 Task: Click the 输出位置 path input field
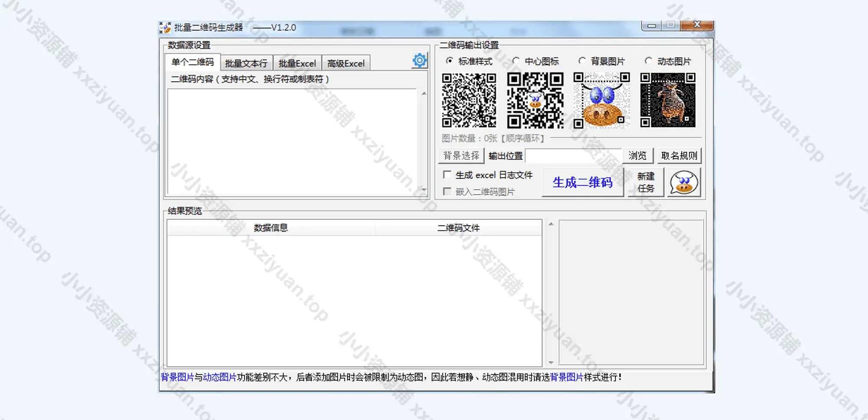[x=573, y=156]
